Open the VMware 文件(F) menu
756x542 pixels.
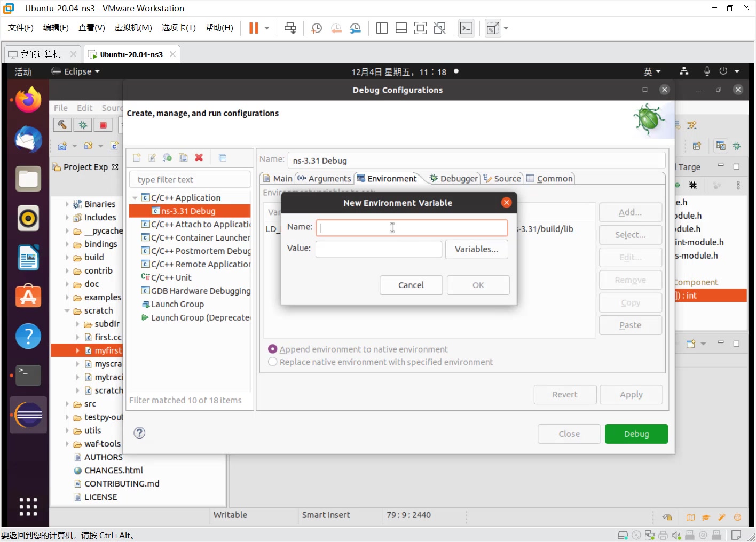[21, 28]
